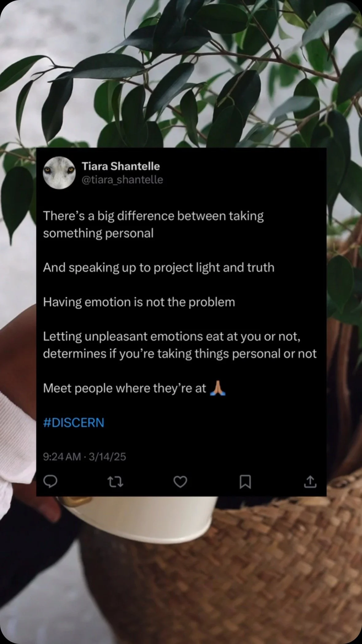Like the tweet with heart icon
The height and width of the screenshot is (644, 362).
click(180, 481)
